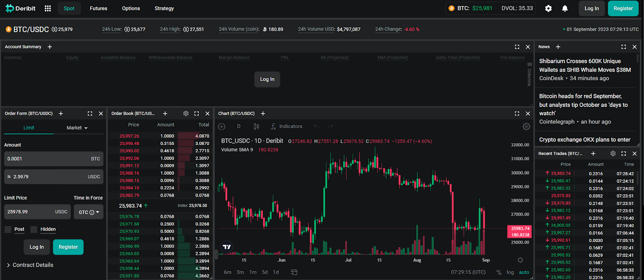This screenshot has height=280, width=644.
Task: Click Log In button in header
Action: (592, 8)
